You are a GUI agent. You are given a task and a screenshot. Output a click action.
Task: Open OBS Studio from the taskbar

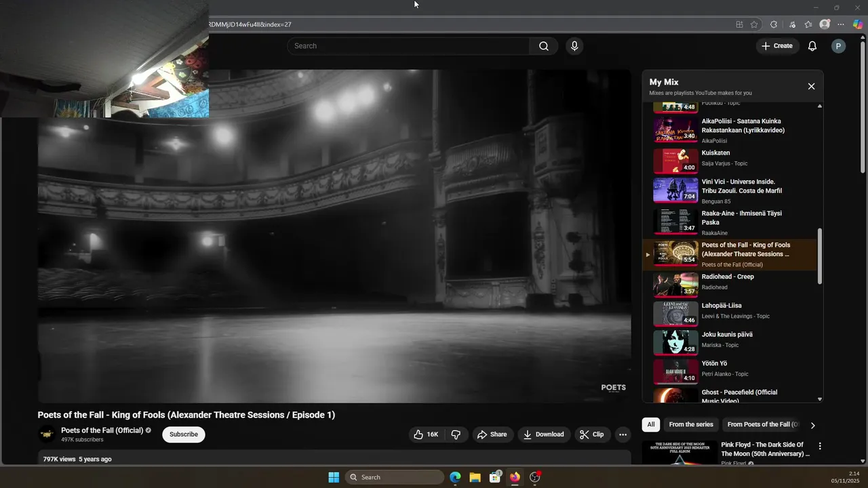click(535, 477)
